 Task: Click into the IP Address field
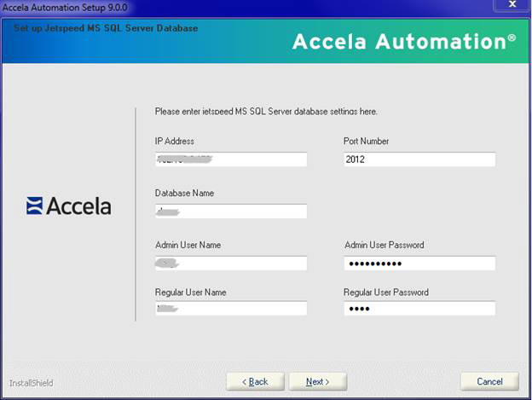[x=230, y=159]
